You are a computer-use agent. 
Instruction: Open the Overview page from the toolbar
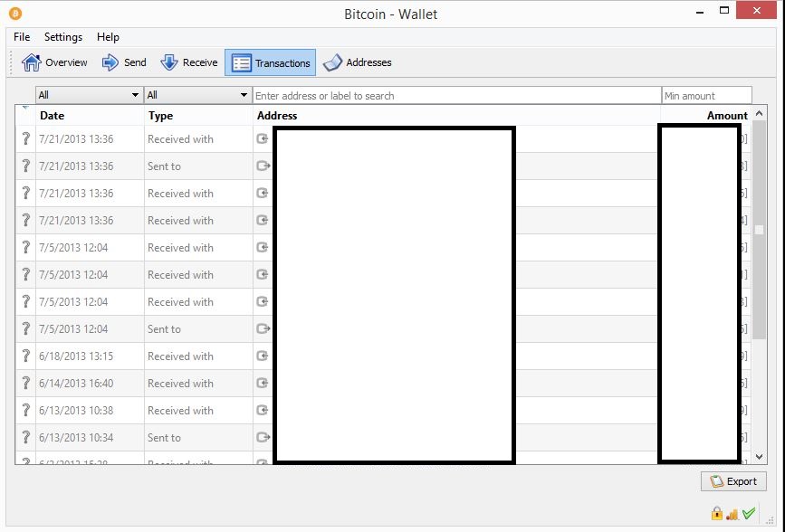coord(54,62)
